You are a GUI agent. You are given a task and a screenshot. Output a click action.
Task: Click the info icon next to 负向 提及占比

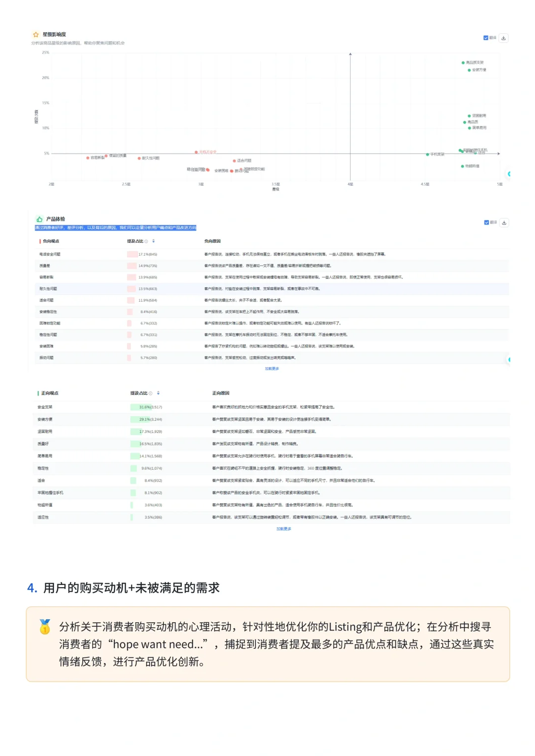pyautogui.click(x=146, y=241)
